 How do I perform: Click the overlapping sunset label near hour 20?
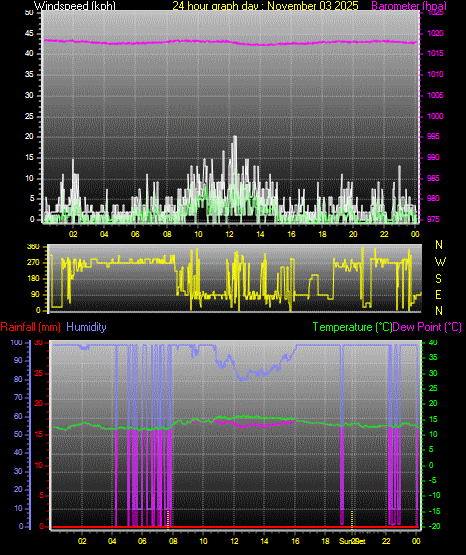pyautogui.click(x=352, y=541)
